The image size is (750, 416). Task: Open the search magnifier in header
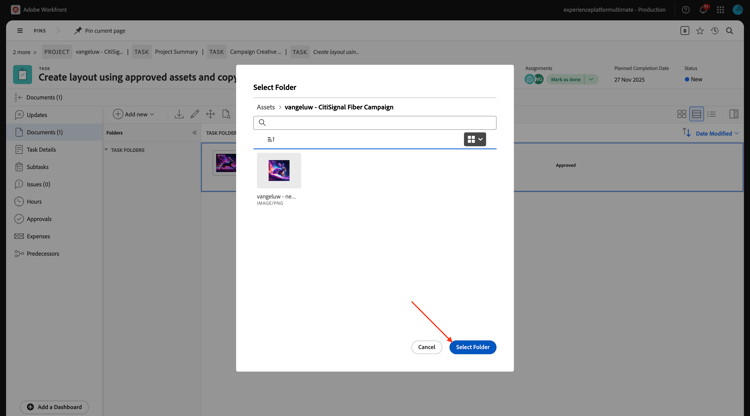(729, 31)
